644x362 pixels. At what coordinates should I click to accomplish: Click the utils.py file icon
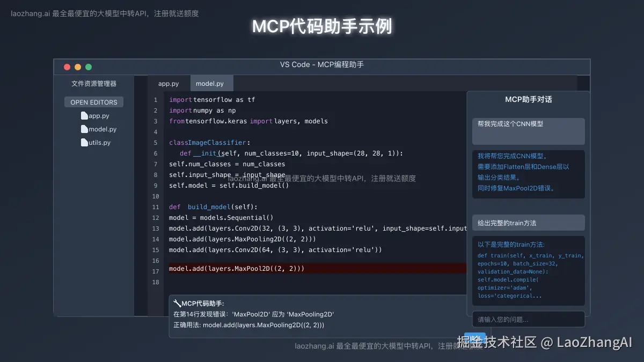coord(83,142)
